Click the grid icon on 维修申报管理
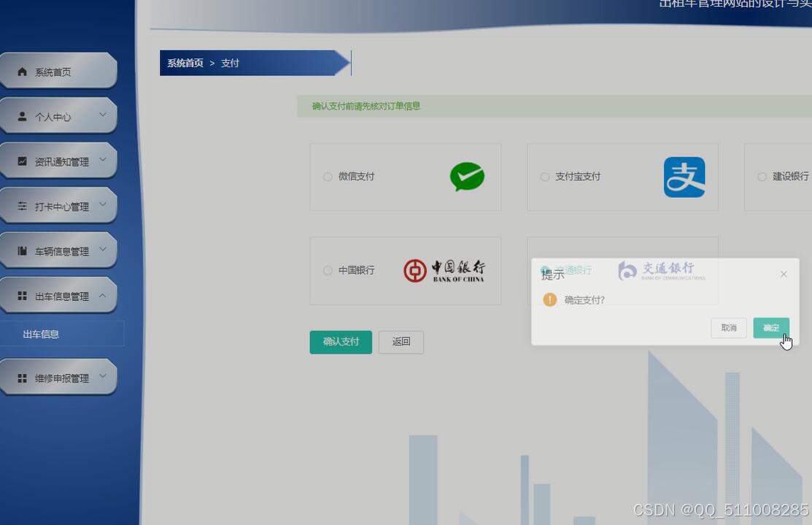The image size is (812, 525). [x=22, y=378]
